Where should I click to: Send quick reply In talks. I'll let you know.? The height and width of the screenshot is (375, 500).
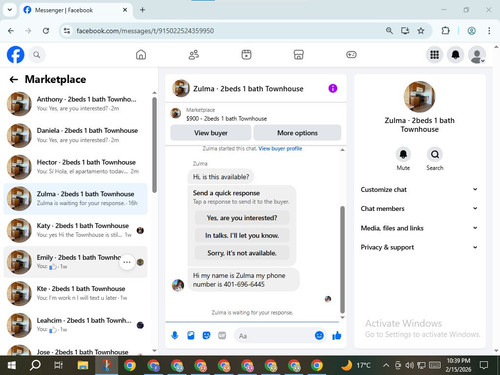pos(242,235)
